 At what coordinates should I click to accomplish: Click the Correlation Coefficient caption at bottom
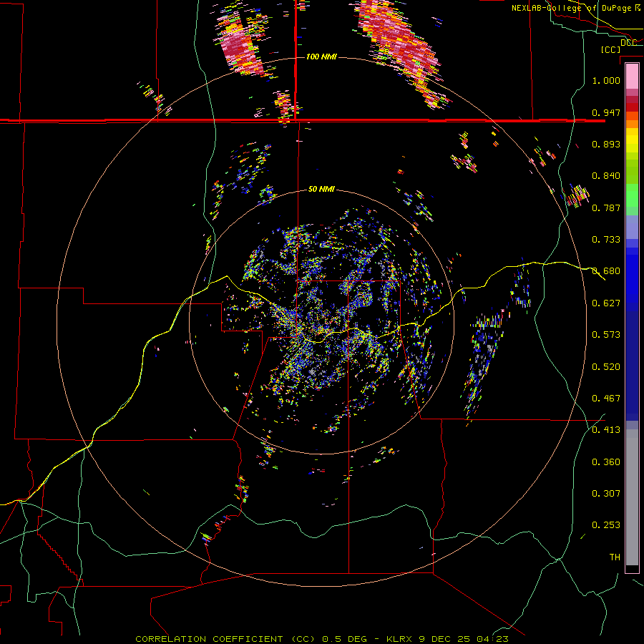322,639
